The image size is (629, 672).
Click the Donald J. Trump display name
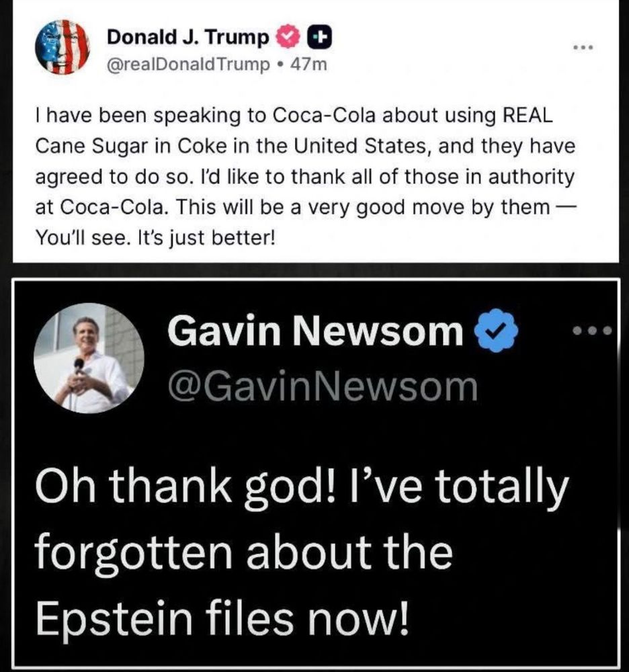(187, 37)
